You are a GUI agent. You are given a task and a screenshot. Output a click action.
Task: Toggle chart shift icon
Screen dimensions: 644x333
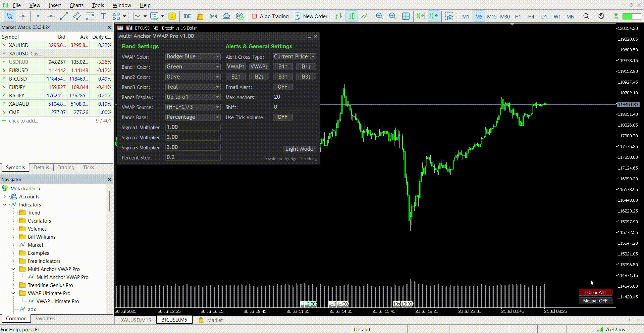click(x=434, y=16)
